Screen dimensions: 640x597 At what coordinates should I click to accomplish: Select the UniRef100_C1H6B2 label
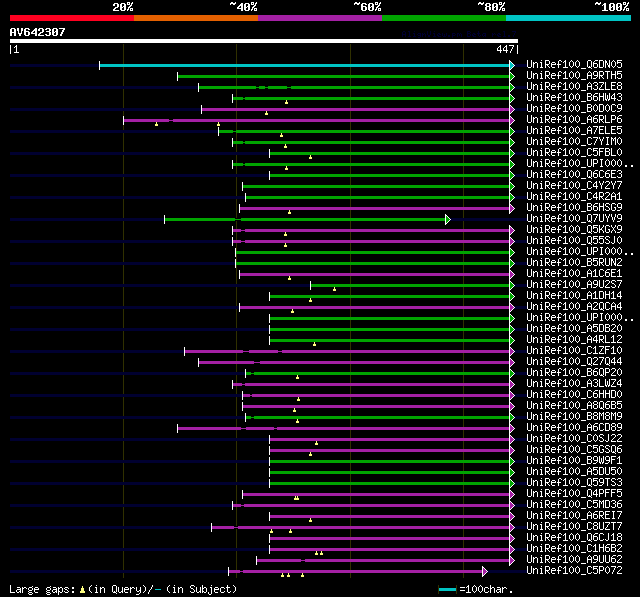click(574, 549)
